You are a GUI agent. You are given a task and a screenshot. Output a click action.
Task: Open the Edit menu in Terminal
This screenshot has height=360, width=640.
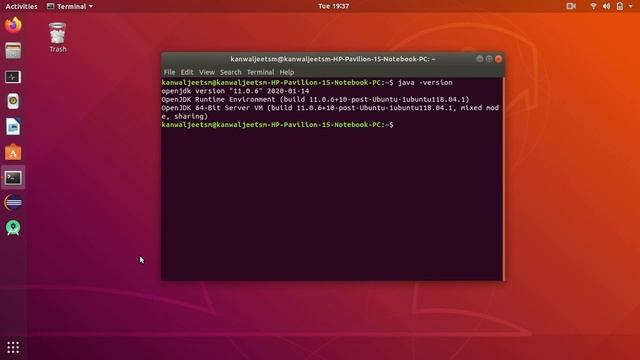point(187,72)
